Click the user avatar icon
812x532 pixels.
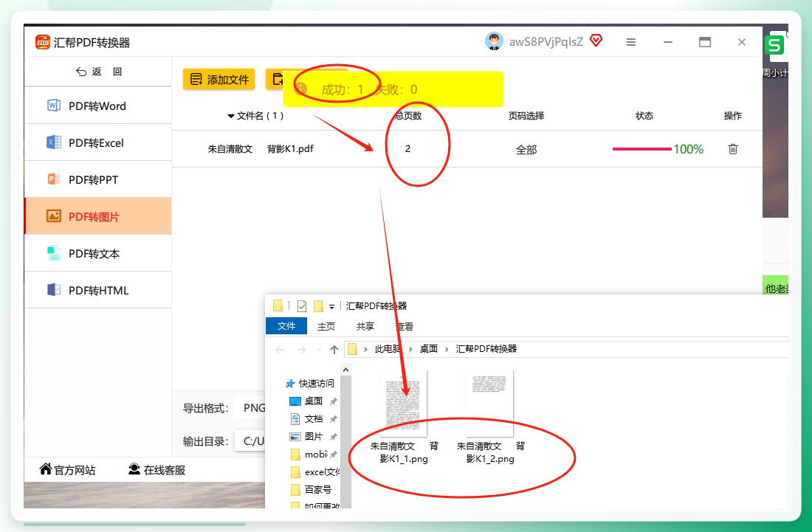click(x=494, y=41)
